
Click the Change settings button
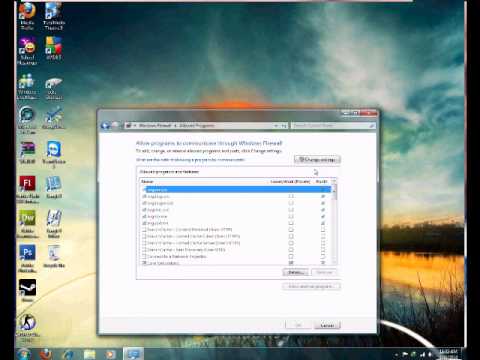click(317, 160)
